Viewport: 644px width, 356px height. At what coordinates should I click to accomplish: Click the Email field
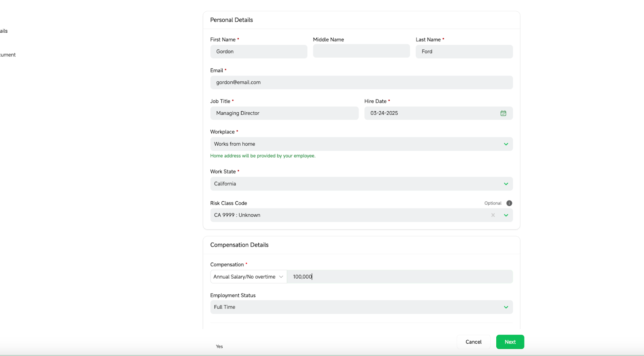tap(361, 83)
